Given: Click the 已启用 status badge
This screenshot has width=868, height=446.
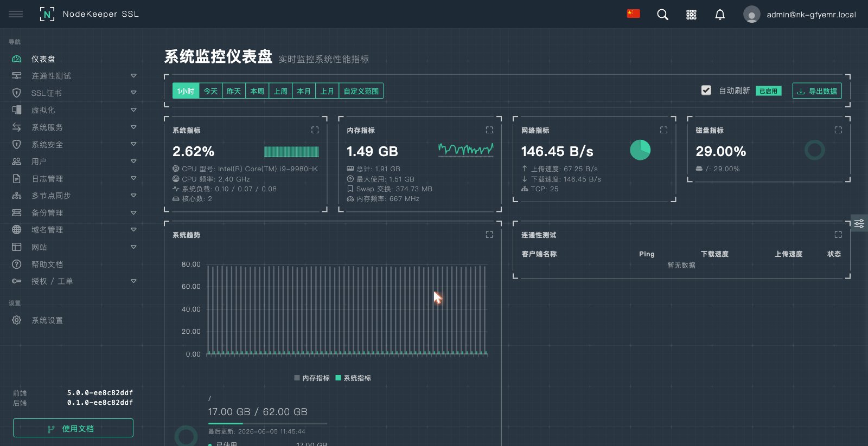Looking at the screenshot, I should tap(769, 91).
